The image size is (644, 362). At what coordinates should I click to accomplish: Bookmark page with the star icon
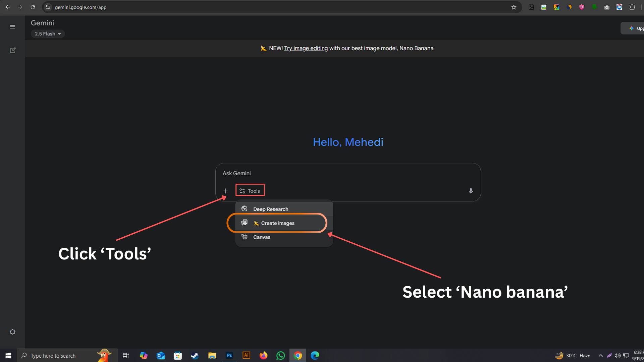[x=514, y=7]
